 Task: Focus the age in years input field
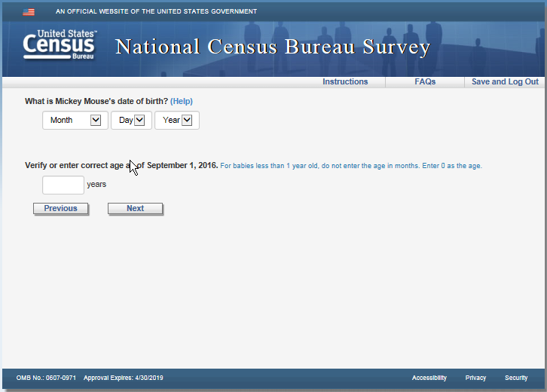(63, 185)
